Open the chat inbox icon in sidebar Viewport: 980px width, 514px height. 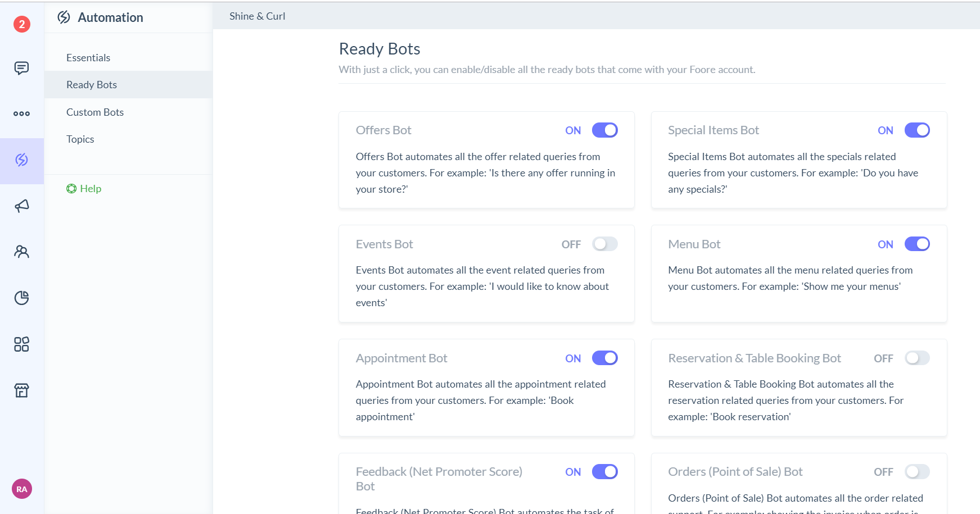(21, 68)
